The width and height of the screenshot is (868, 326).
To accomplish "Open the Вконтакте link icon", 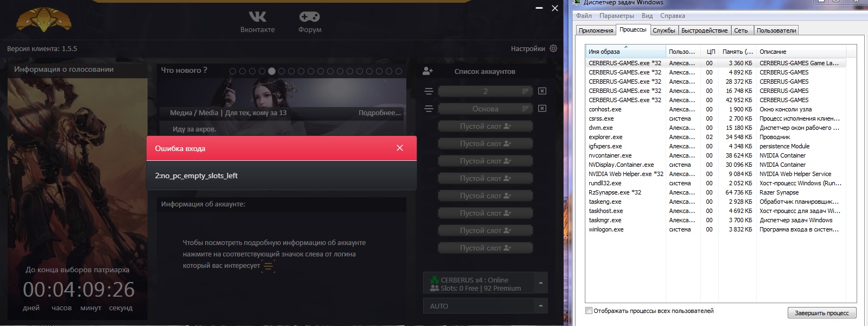I will coord(257,17).
